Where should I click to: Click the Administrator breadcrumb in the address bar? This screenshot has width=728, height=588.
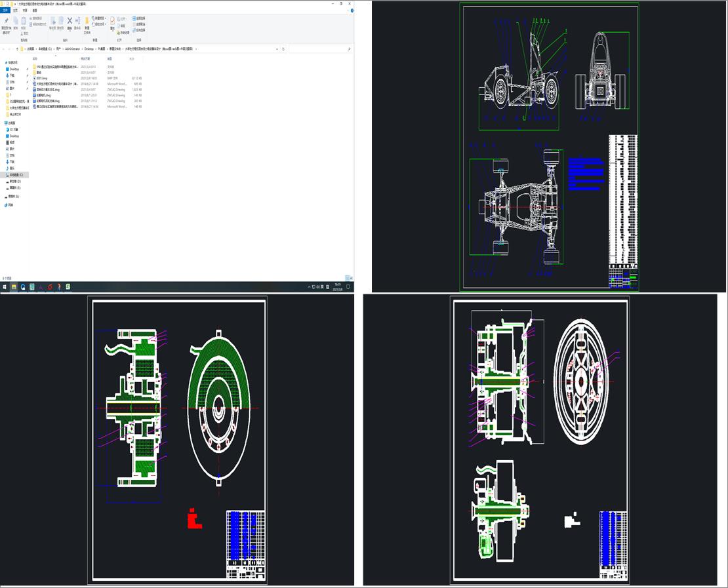(72, 49)
